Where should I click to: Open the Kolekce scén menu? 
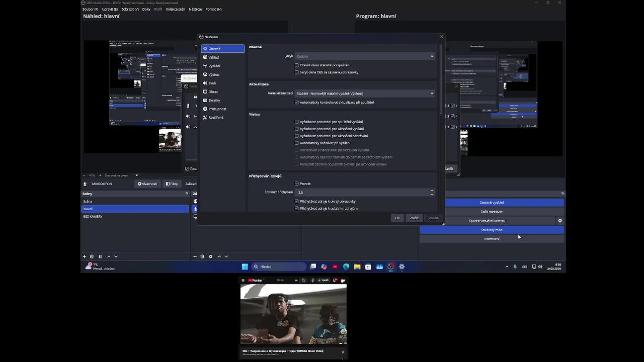pos(176,9)
